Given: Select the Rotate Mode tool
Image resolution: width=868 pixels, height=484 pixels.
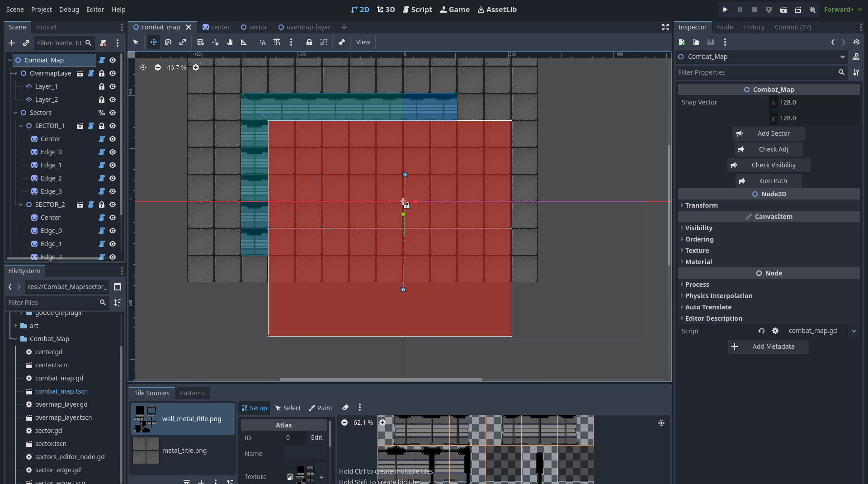Looking at the screenshot, I should [168, 42].
